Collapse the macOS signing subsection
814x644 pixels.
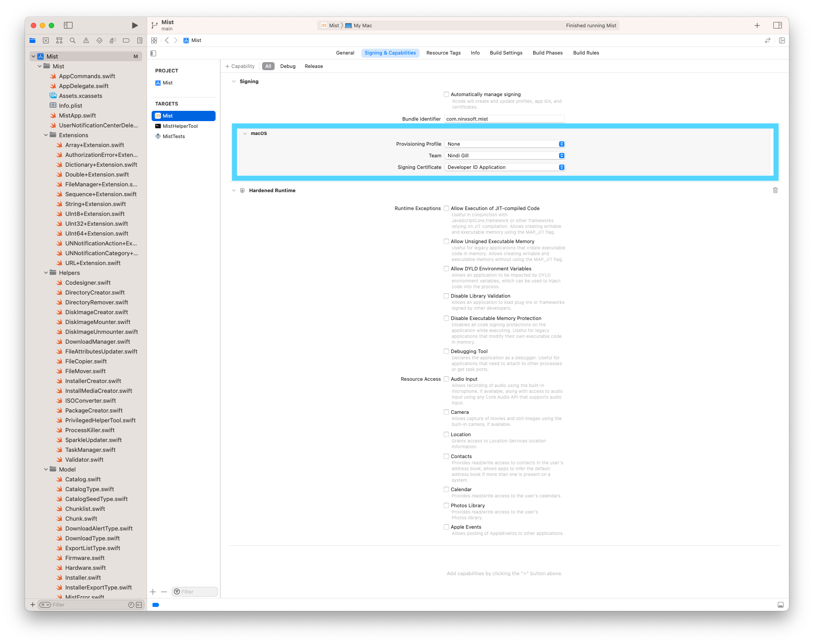[245, 134]
